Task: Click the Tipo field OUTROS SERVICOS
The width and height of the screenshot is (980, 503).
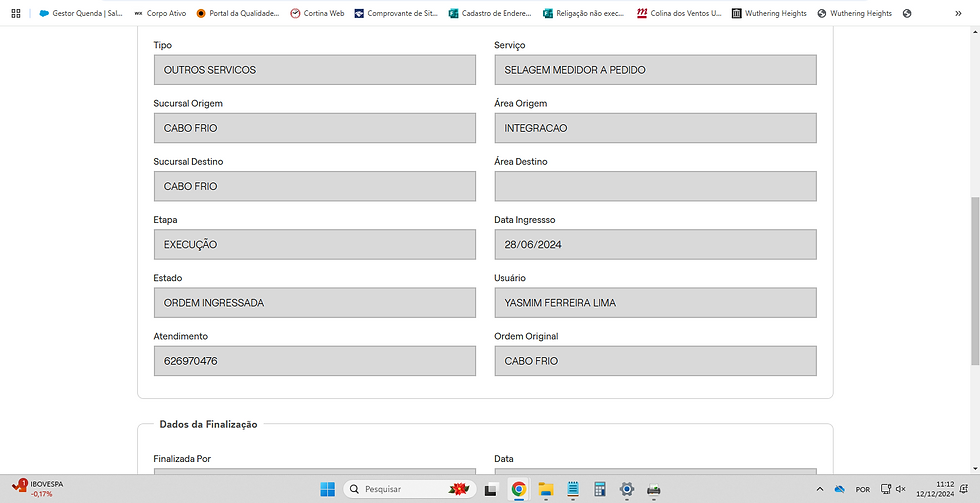Action: (x=314, y=70)
